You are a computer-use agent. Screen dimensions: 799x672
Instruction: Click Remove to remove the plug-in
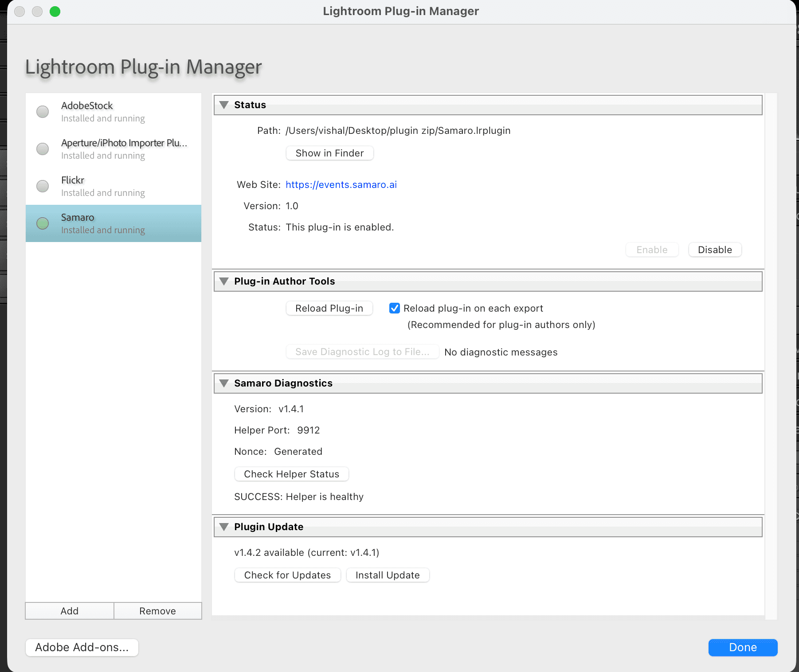(157, 611)
